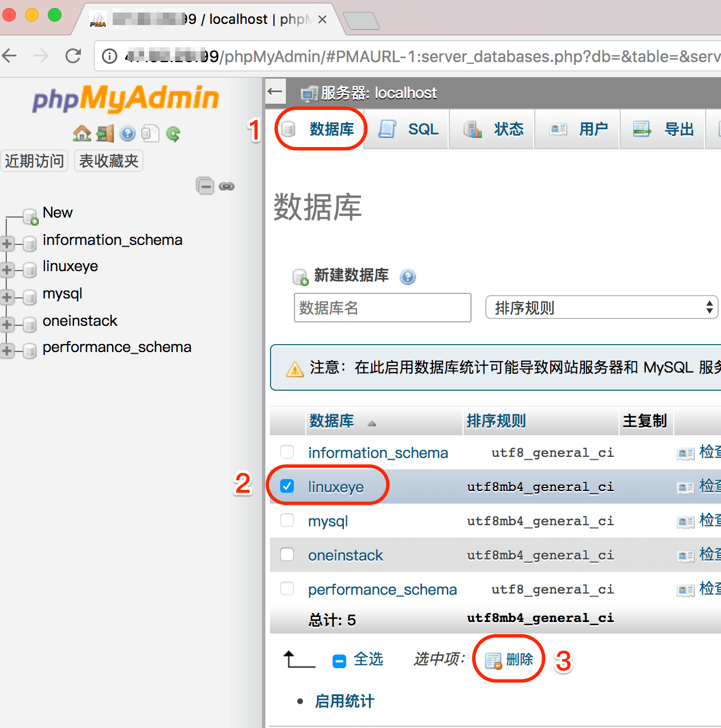Click the New database tree icon
This screenshot has height=728, width=721.
click(x=30, y=216)
